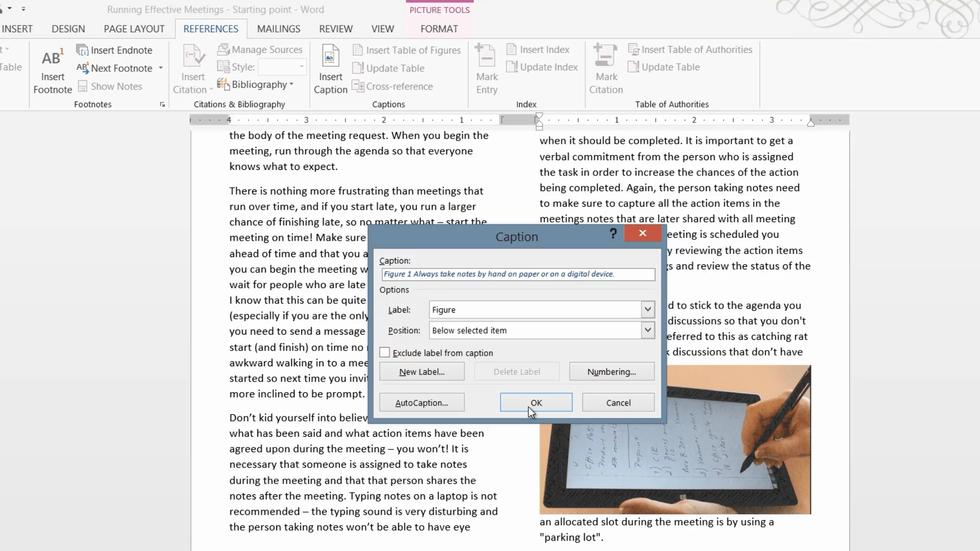Click the Insert Endnote icon
This screenshot has height=551, width=980.
coord(82,50)
